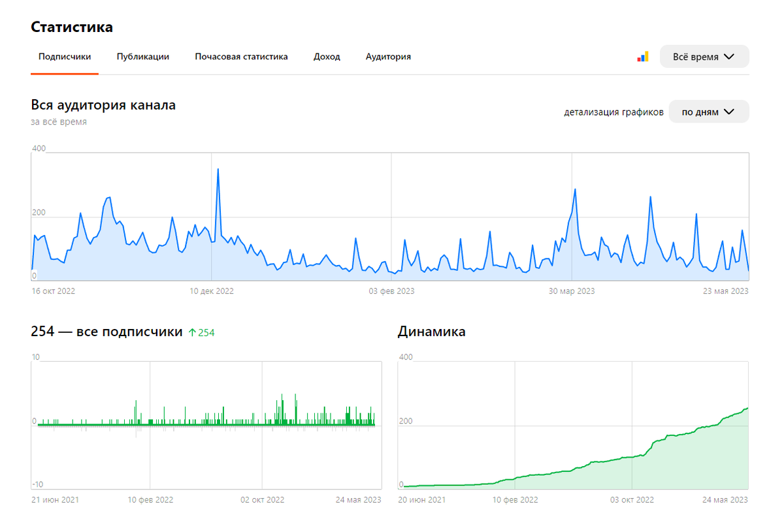
Task: Open the по дням detalization dropdown
Action: [x=709, y=112]
